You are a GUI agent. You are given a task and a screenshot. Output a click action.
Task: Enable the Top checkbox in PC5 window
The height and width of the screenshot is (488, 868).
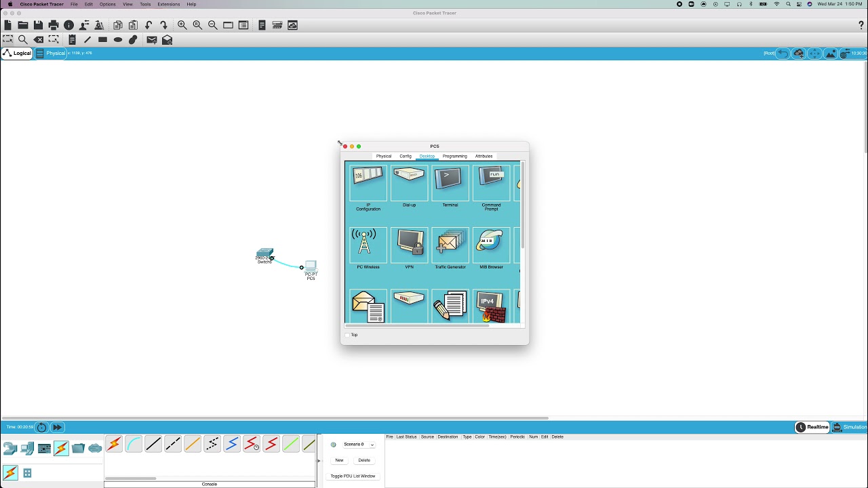pos(347,335)
